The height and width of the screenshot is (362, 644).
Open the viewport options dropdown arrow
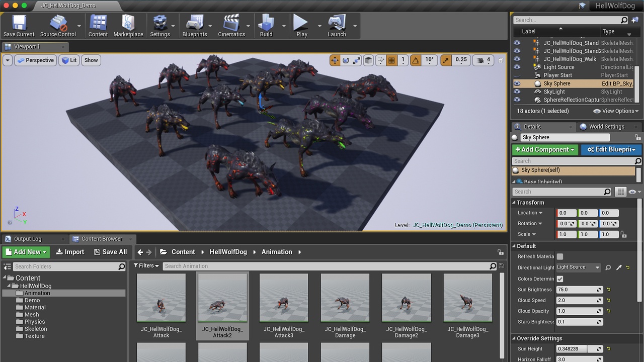[x=8, y=60]
